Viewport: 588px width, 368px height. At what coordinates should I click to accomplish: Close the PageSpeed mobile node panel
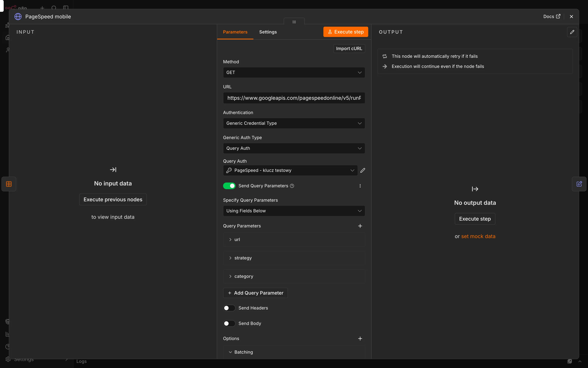571,17
